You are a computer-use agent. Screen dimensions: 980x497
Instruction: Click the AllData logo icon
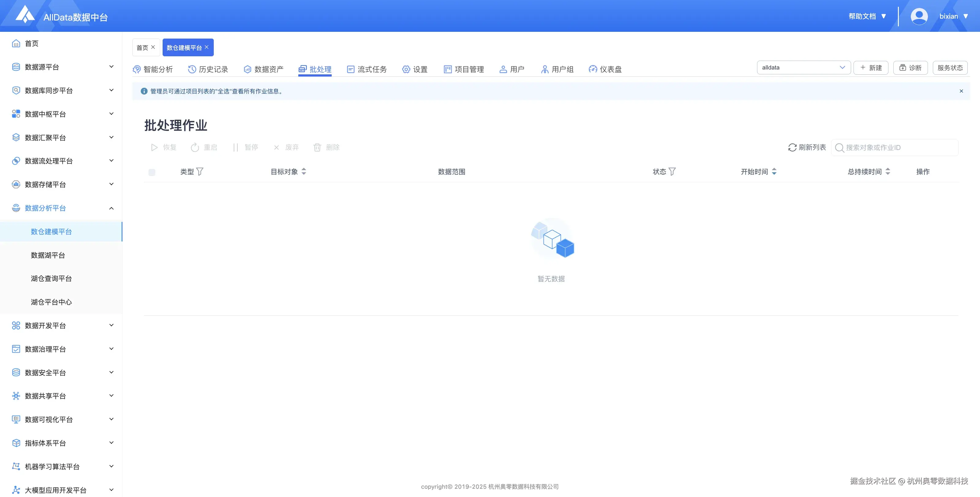(25, 14)
